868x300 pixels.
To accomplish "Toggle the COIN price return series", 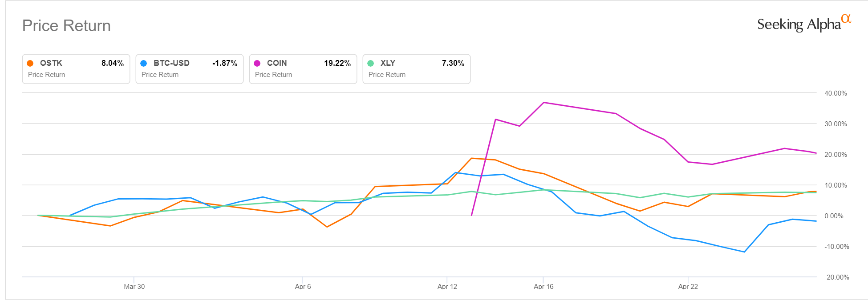I will (x=303, y=69).
